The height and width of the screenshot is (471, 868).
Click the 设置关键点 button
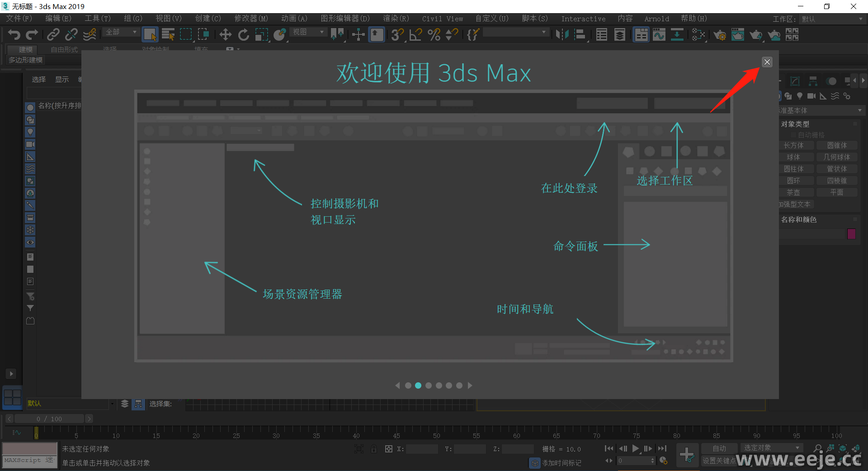[x=719, y=461]
